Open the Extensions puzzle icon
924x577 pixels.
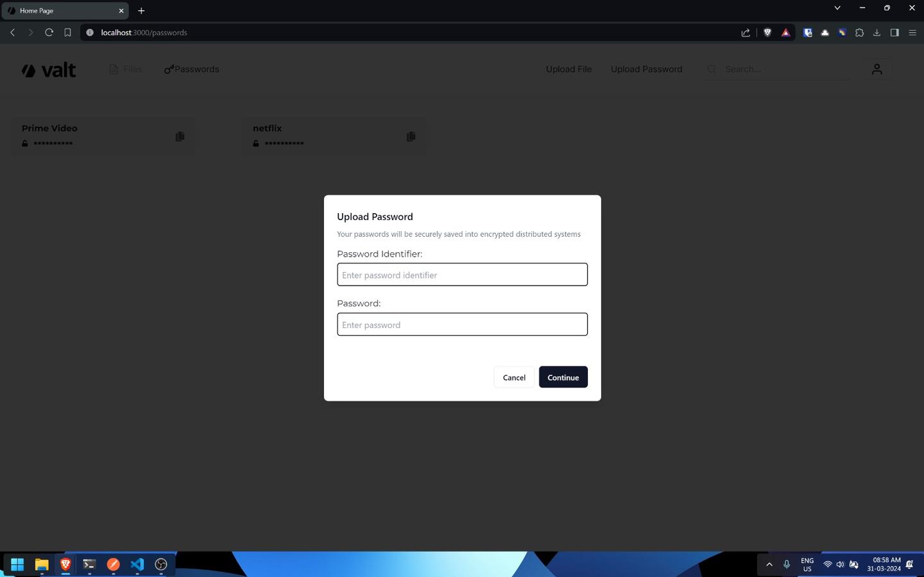click(859, 33)
